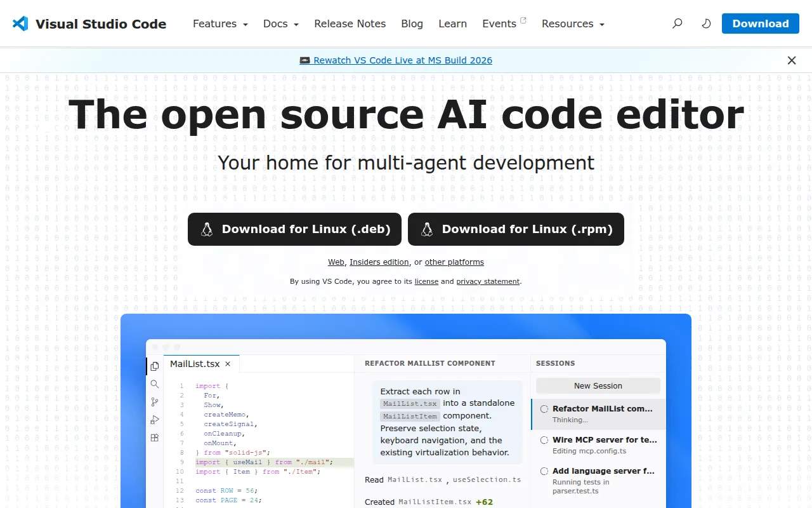Click the Source Control branch icon in mockup
812x508 pixels.
[x=154, y=402]
